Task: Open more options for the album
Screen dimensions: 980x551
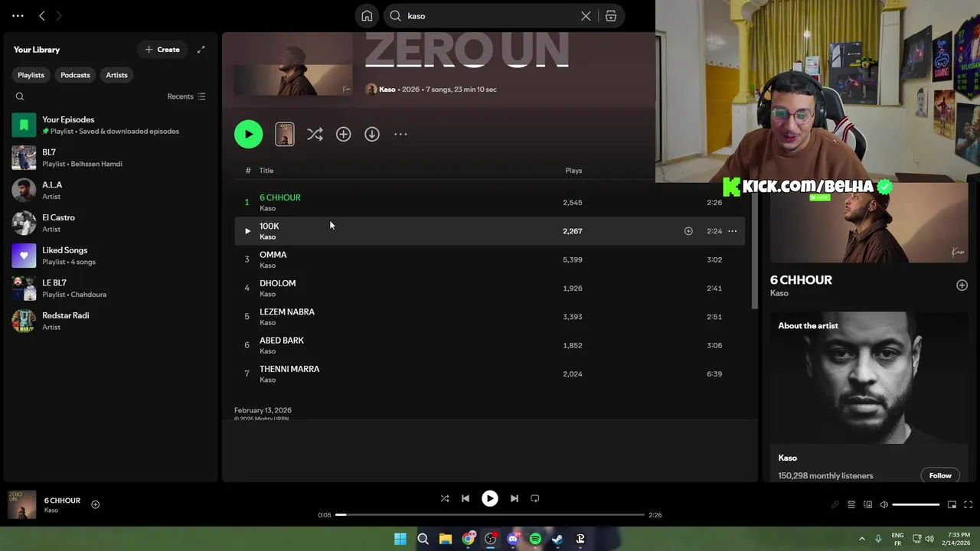Action: (400, 134)
